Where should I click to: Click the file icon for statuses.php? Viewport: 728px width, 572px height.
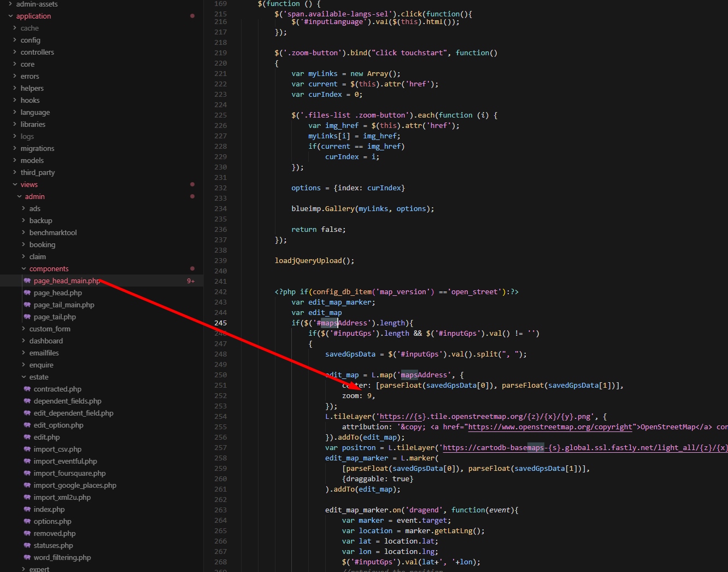click(x=27, y=546)
